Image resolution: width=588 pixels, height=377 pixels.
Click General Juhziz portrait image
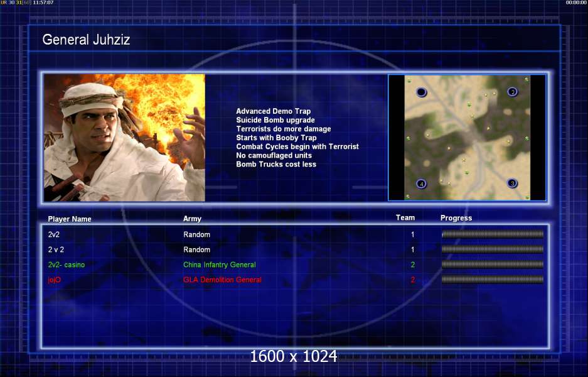click(124, 138)
